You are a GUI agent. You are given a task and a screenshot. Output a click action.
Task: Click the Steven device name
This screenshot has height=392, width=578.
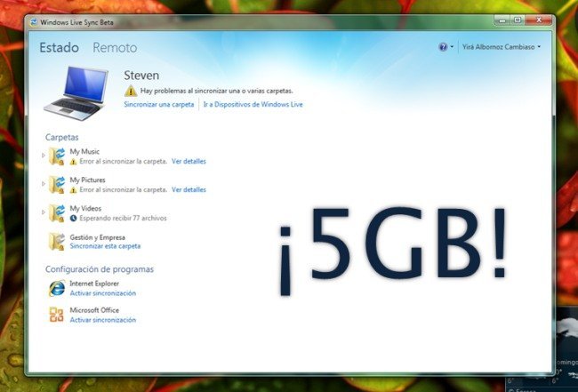(141, 76)
